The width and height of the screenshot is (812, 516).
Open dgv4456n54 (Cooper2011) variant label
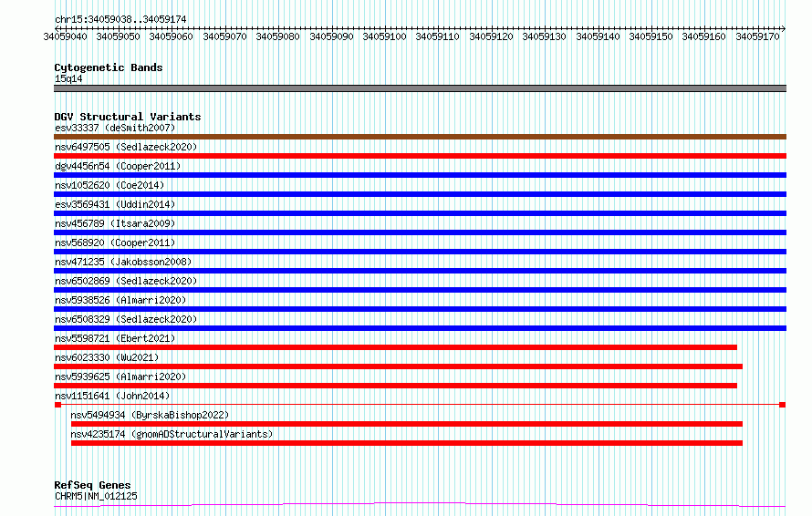[x=118, y=166]
